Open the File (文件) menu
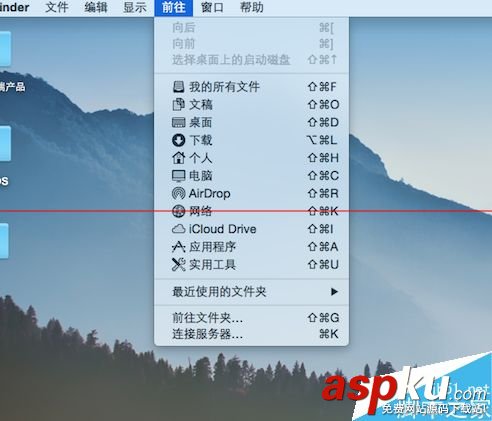The image size is (492, 421). pyautogui.click(x=57, y=7)
